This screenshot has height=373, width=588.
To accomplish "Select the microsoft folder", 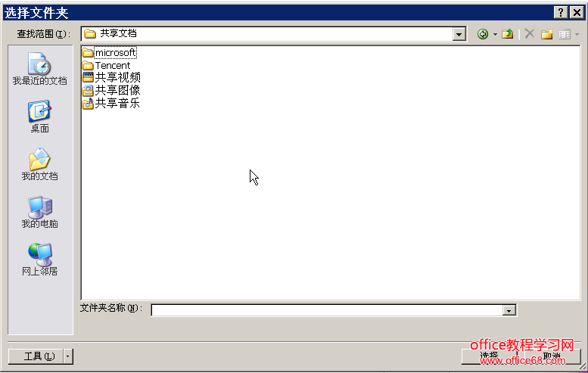I will point(110,52).
